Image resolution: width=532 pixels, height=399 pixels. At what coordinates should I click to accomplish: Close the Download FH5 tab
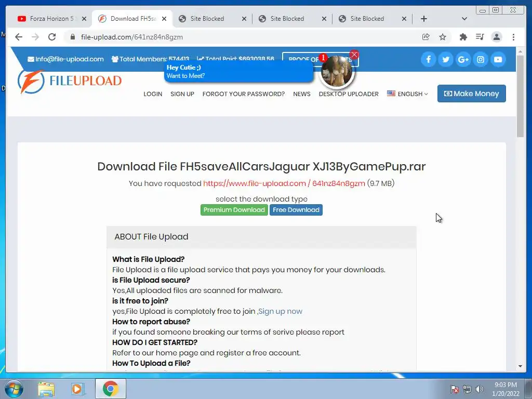point(164,19)
